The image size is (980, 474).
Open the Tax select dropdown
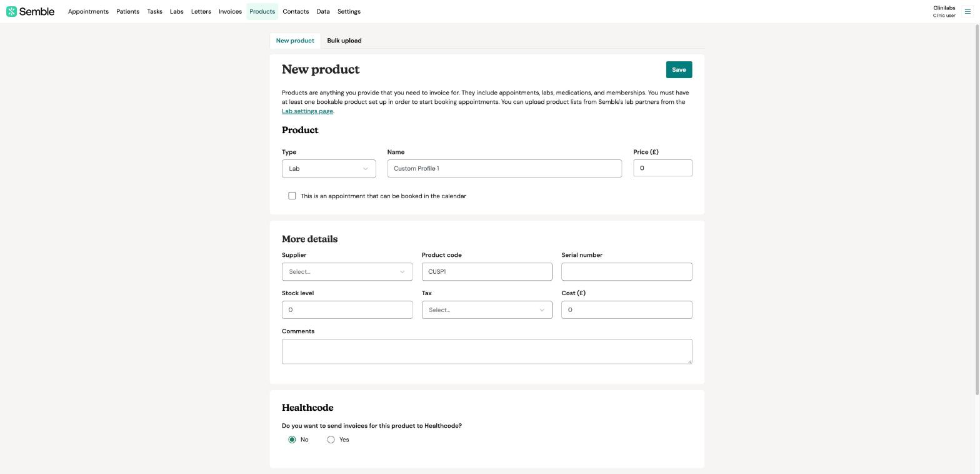(487, 310)
